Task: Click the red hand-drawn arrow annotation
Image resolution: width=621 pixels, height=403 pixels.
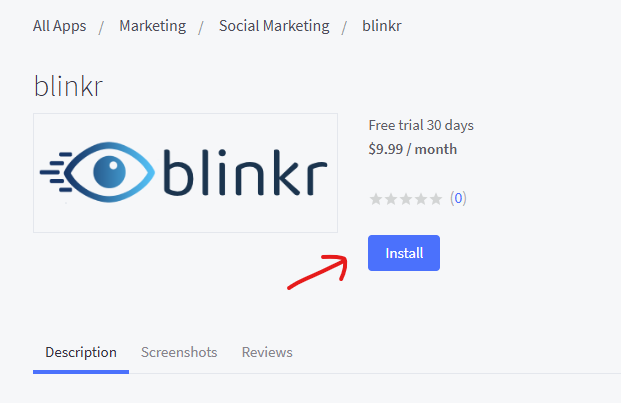Action: click(317, 272)
